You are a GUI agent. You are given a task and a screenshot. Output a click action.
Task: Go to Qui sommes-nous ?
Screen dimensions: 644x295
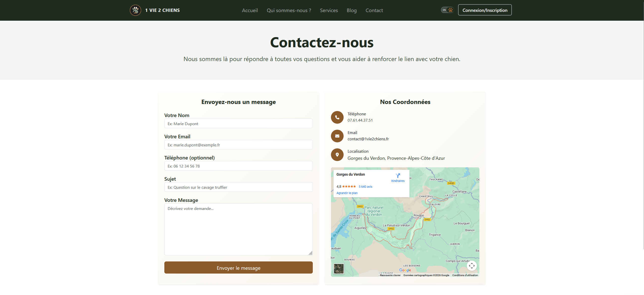pyautogui.click(x=289, y=10)
